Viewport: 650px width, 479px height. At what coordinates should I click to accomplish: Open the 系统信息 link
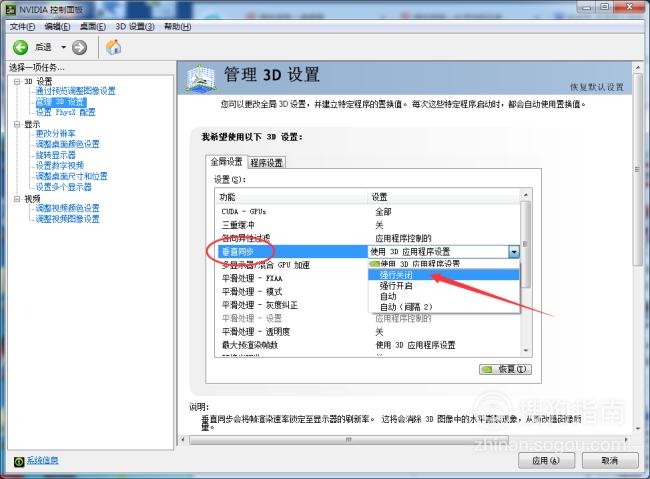[42, 460]
